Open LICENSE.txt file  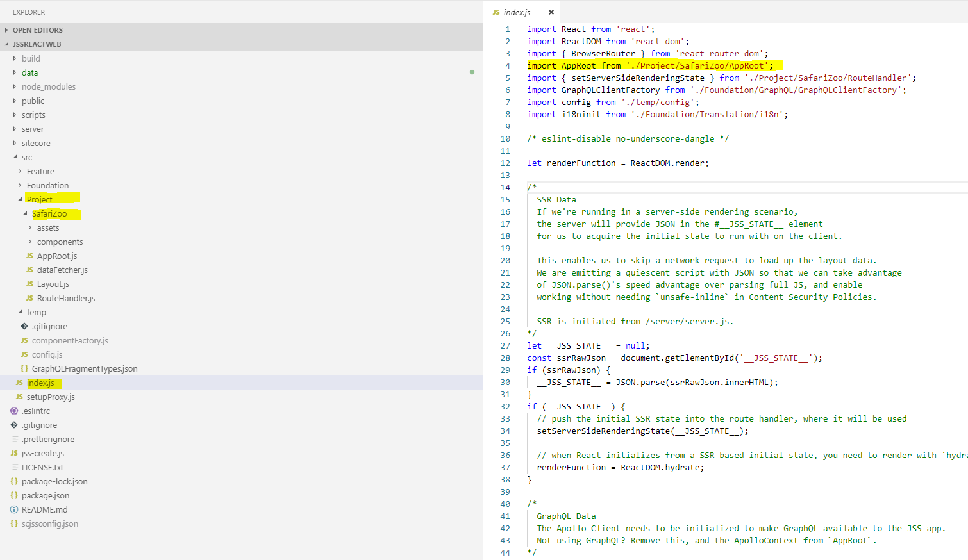(42, 467)
